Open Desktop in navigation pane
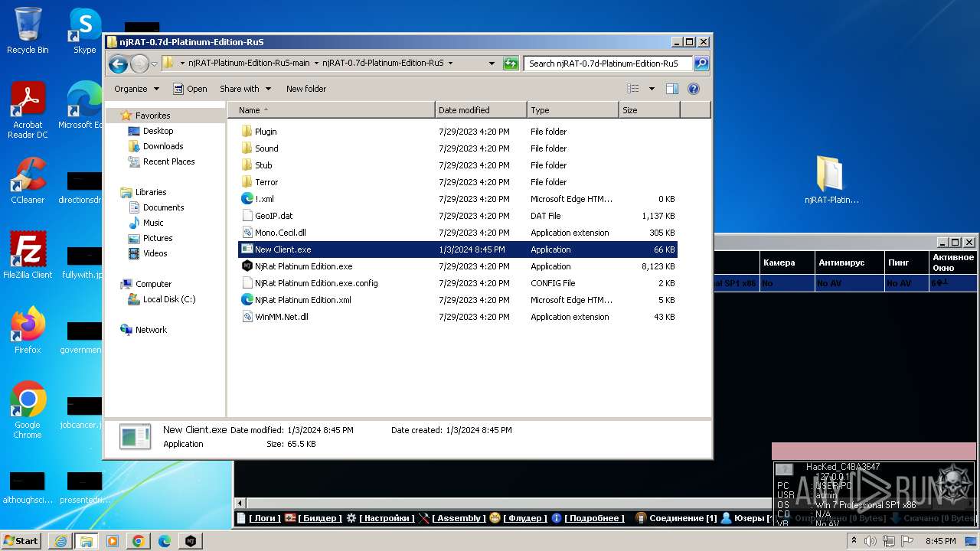980x551 pixels. [158, 131]
